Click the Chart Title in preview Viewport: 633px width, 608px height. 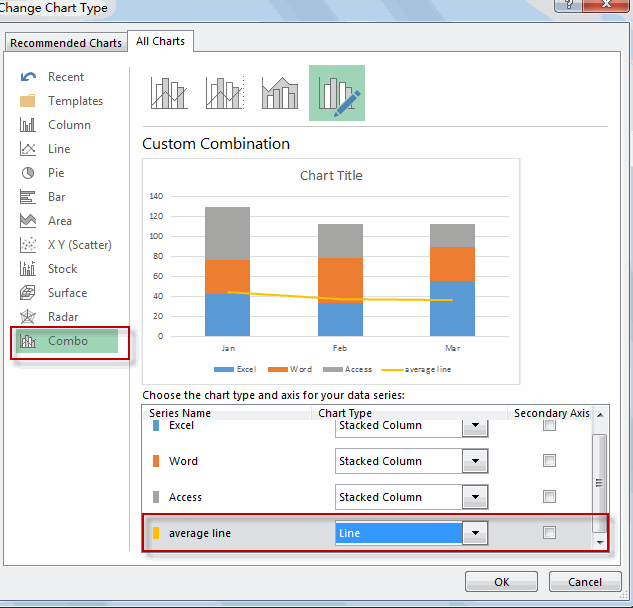[x=331, y=176]
